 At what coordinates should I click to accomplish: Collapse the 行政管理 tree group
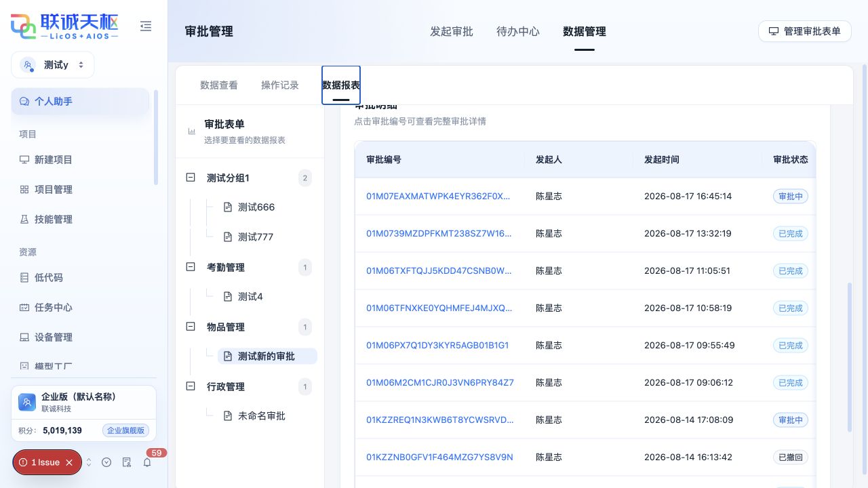click(191, 386)
